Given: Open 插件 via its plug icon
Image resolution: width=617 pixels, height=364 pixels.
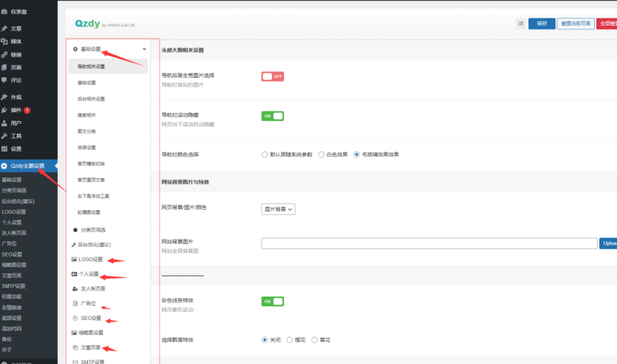Looking at the screenshot, I should (5, 110).
